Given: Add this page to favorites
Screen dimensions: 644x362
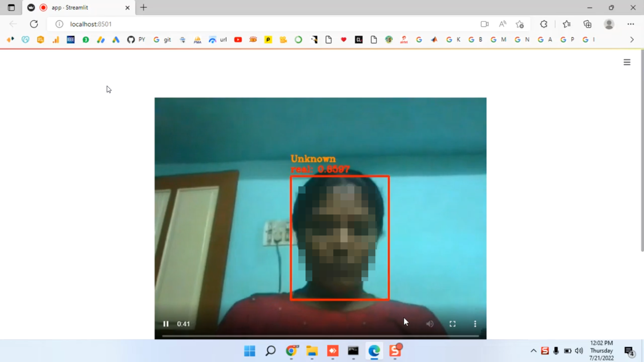Looking at the screenshot, I should [x=520, y=24].
